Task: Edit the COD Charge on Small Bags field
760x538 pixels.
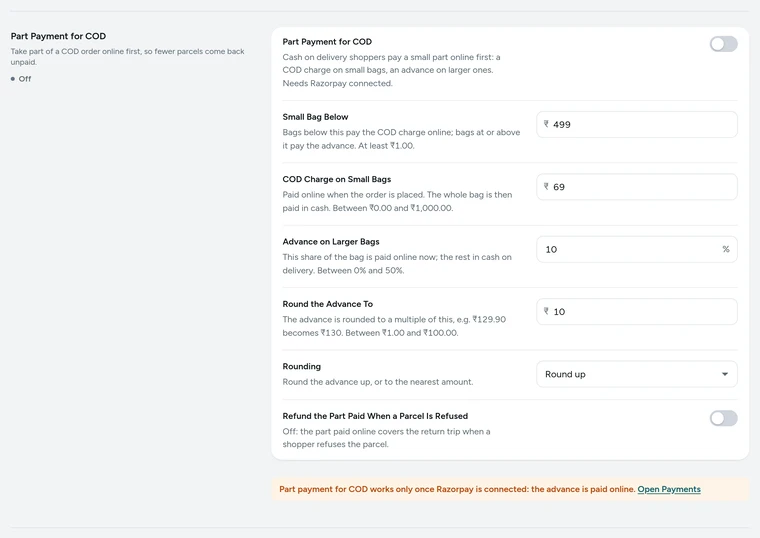Action: pyautogui.click(x=637, y=187)
